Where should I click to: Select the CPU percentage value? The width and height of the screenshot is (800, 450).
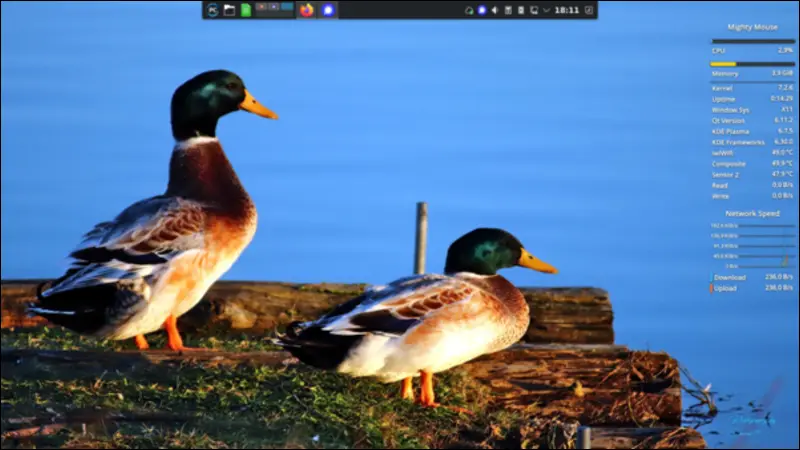pos(786,51)
